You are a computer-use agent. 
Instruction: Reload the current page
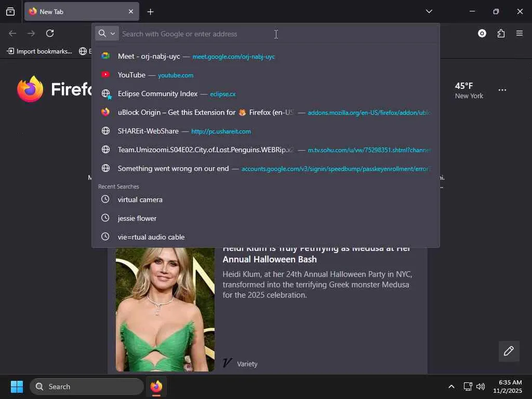pos(50,33)
